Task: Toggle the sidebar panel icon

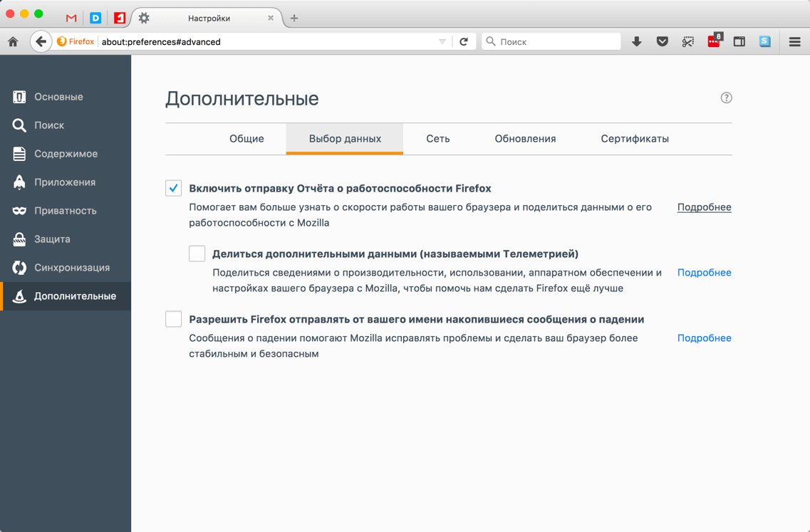Action: click(739, 42)
